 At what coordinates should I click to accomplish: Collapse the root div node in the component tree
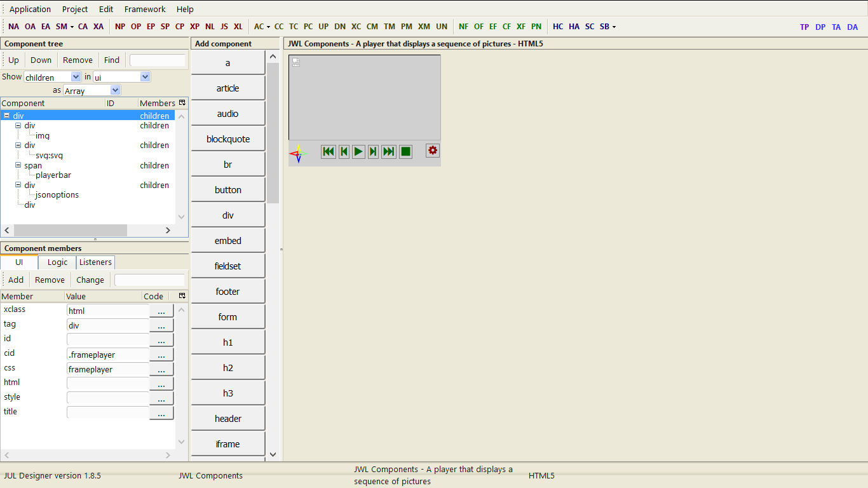pyautogui.click(x=6, y=116)
